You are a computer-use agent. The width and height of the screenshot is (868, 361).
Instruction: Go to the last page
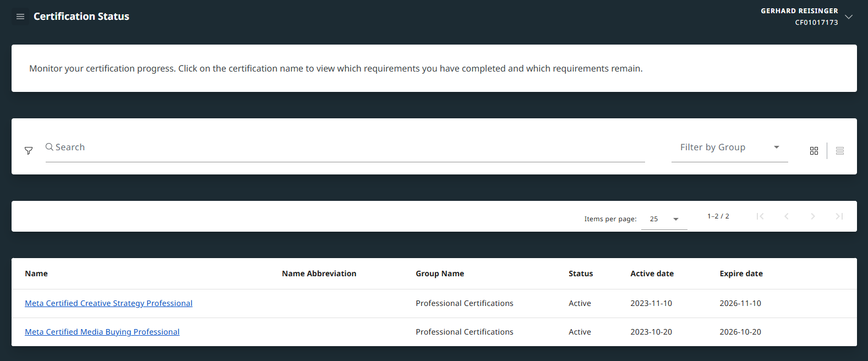[839, 216]
